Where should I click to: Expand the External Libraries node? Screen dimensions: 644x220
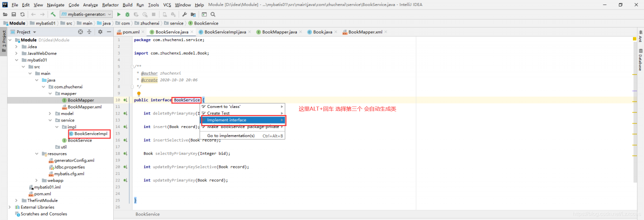(11, 207)
